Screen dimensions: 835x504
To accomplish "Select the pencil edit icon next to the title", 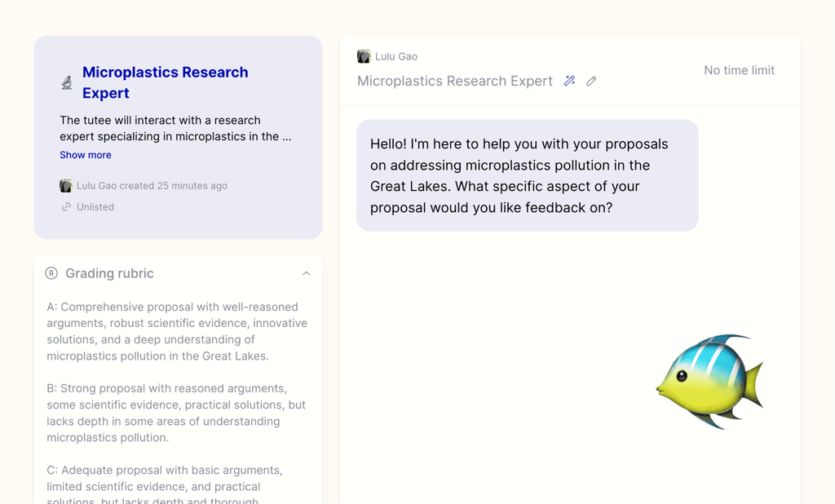I will [590, 81].
